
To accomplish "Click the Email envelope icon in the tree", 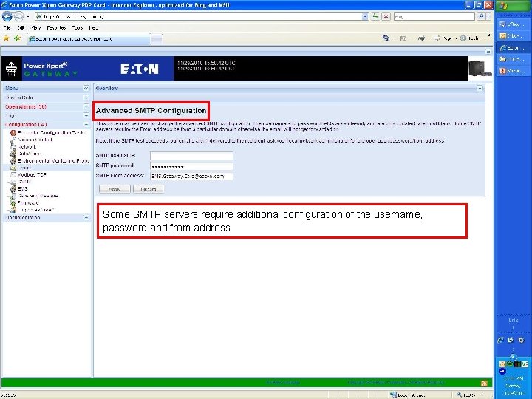I will [13, 168].
